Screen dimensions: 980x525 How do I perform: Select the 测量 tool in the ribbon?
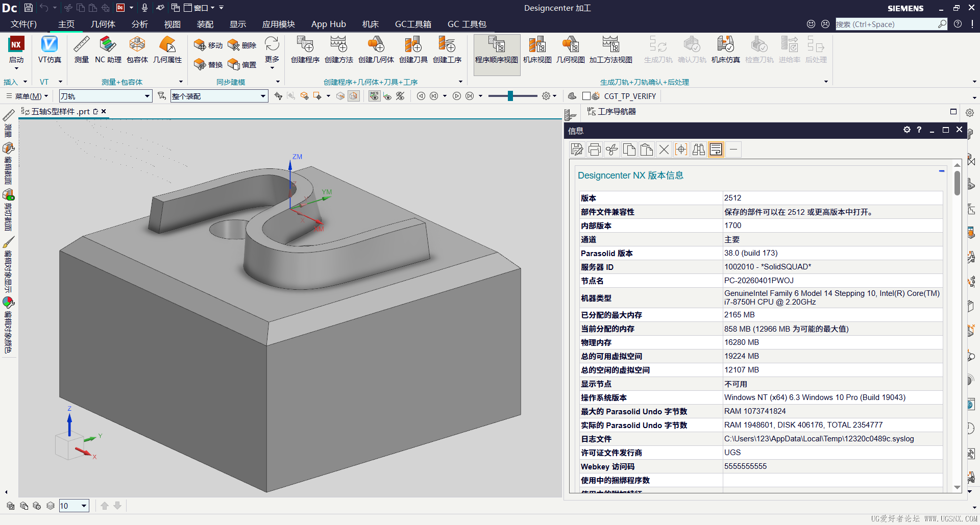82,50
